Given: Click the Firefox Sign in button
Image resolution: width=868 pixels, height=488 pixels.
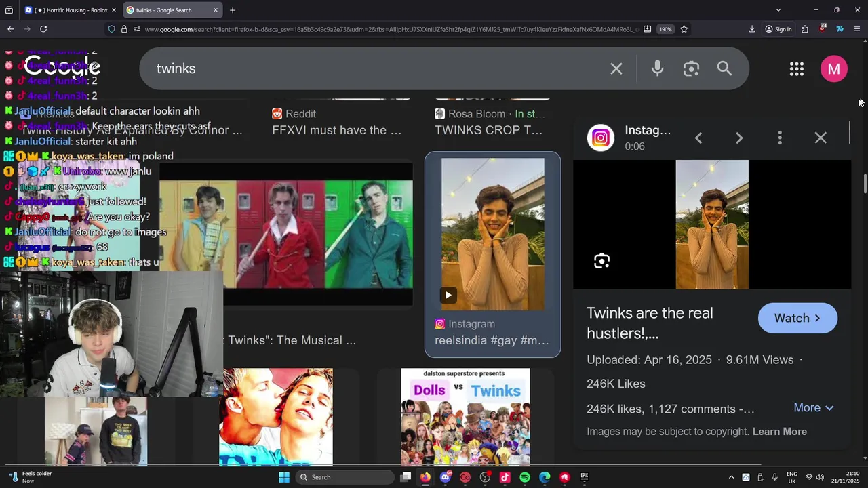Looking at the screenshot, I should point(778,29).
